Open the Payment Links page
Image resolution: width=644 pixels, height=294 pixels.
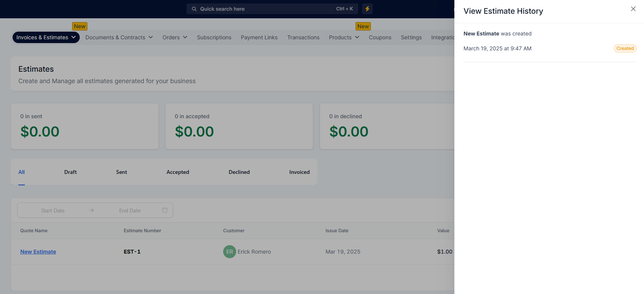pos(259,37)
